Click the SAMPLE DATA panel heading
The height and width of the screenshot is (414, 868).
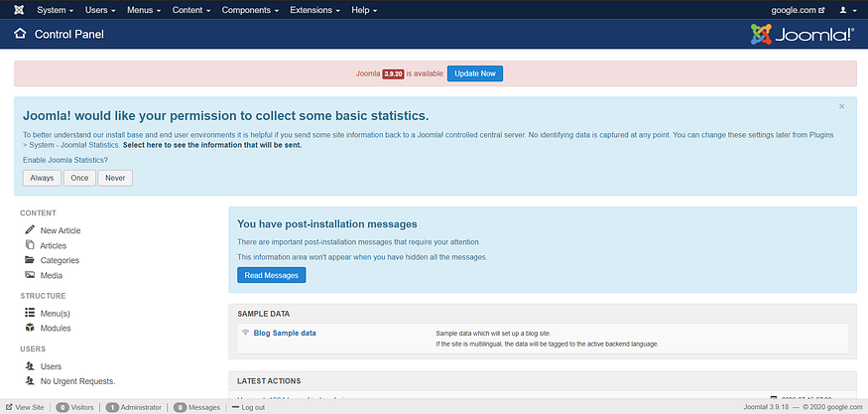(264, 314)
